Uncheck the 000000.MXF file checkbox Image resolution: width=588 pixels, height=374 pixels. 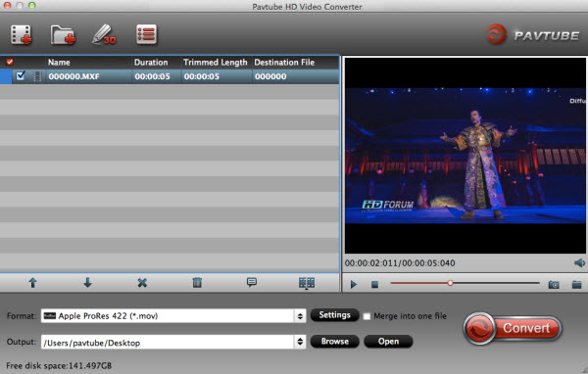21,76
